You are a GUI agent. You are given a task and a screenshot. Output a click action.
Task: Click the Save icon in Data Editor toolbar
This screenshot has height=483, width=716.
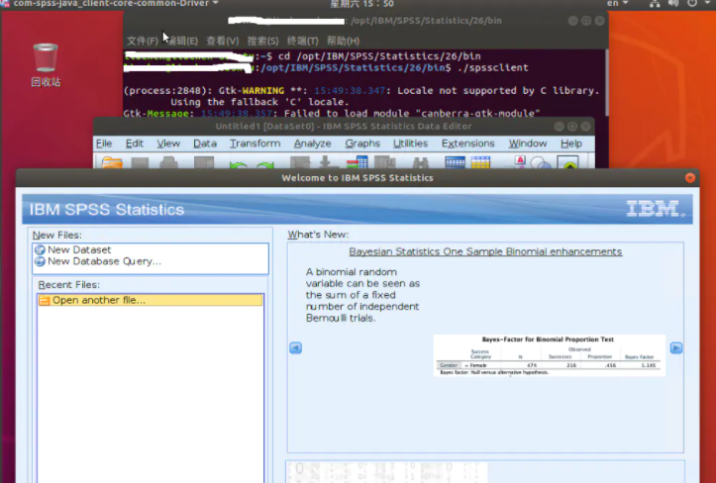point(140,163)
